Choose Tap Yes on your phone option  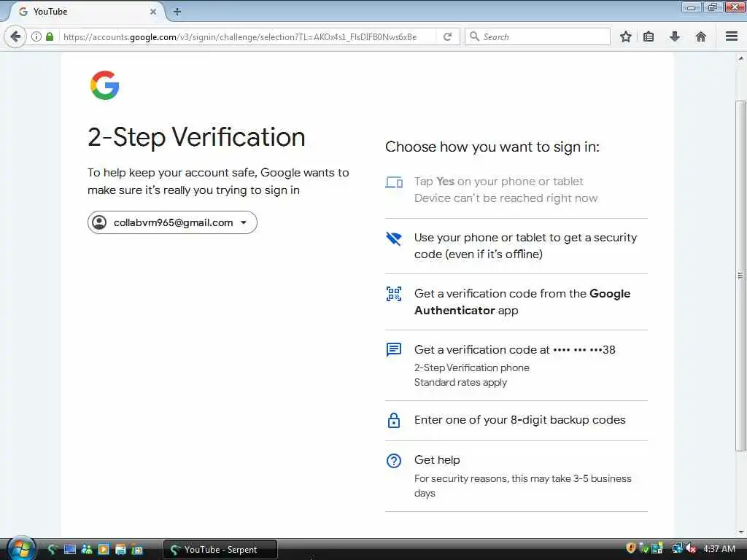(x=516, y=190)
